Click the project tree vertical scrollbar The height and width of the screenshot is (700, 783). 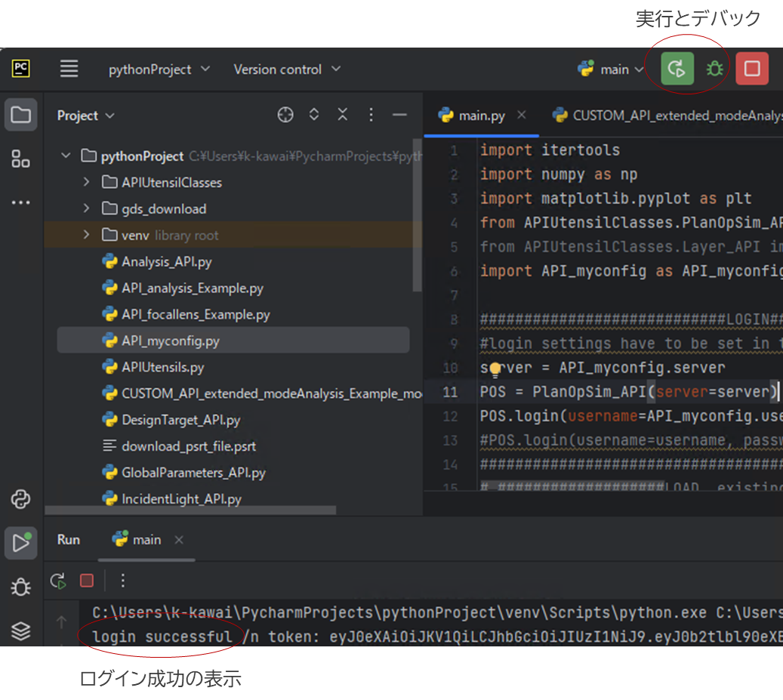point(418,214)
